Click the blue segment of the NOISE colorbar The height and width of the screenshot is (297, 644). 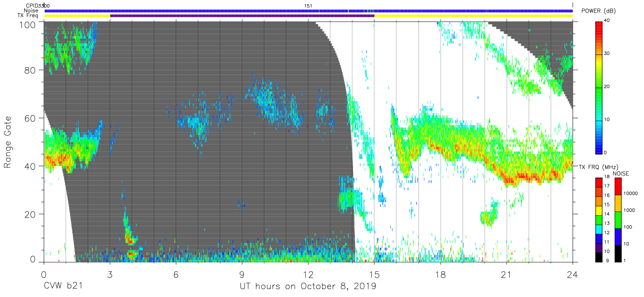pyautogui.click(x=618, y=237)
